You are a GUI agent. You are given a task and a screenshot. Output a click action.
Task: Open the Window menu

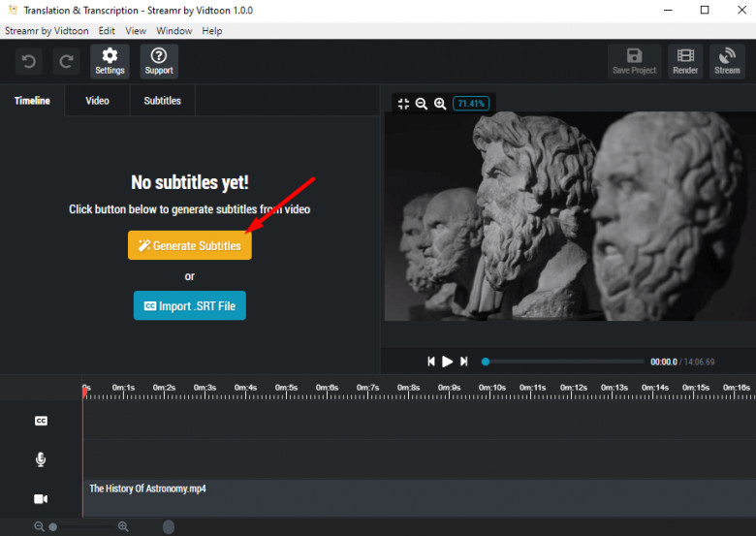pyautogui.click(x=173, y=31)
